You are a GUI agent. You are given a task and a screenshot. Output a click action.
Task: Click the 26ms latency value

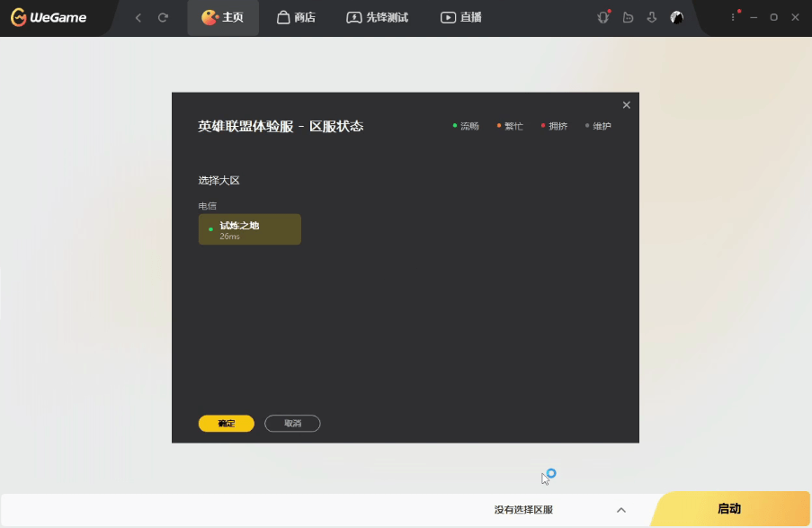coord(229,237)
